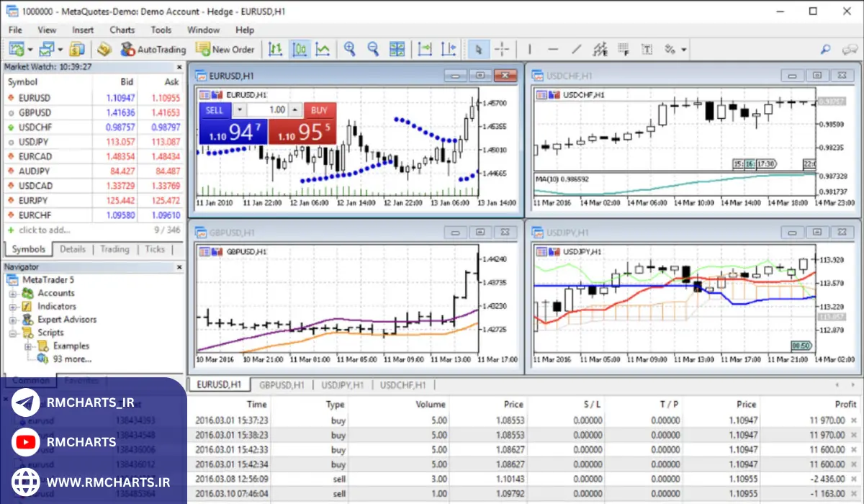Screen dimensions: 864x504
Task: Switch to the GBPUSD,H1 chart tab
Action: pyautogui.click(x=282, y=385)
